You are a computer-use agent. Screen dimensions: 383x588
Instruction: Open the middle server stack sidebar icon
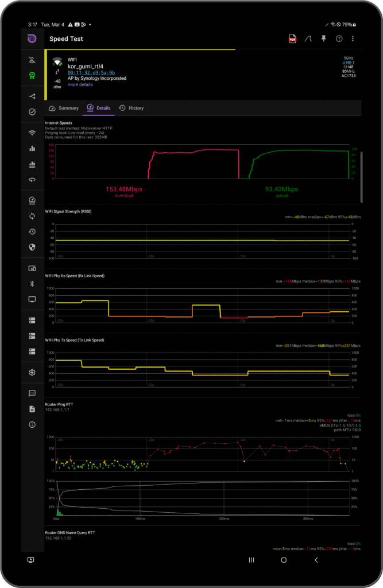point(32,336)
